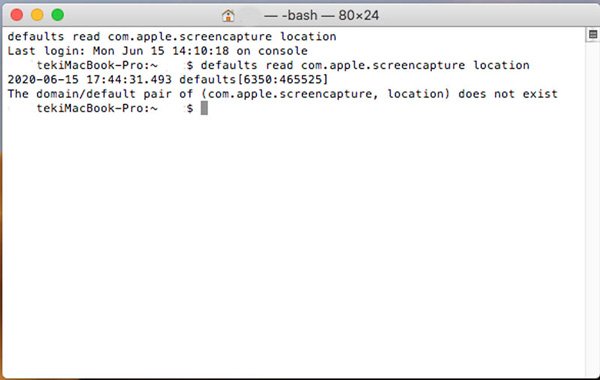This screenshot has width=600, height=380.
Task: Click the 'Last login: Mon Jun 15 14:10:18' line
Action: [157, 51]
